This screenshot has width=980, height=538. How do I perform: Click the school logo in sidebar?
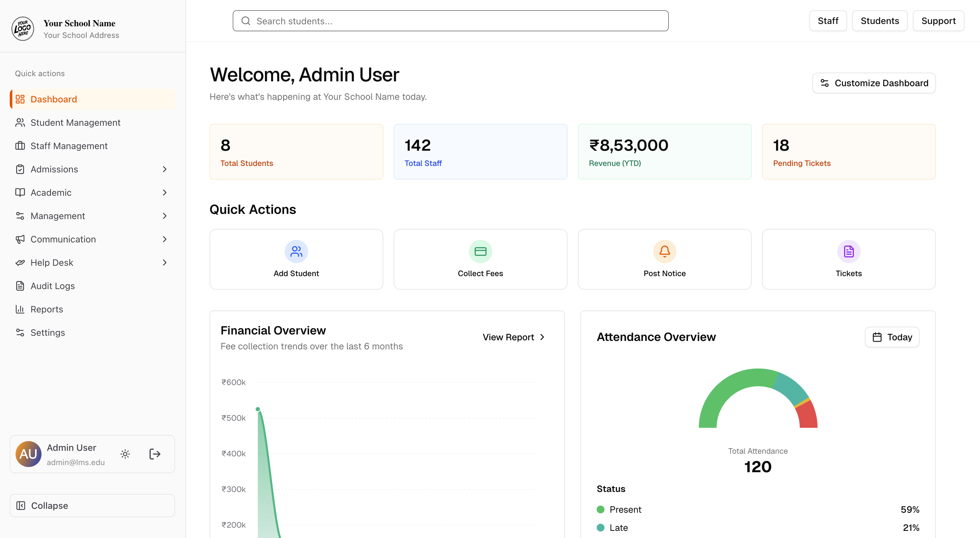tap(23, 29)
